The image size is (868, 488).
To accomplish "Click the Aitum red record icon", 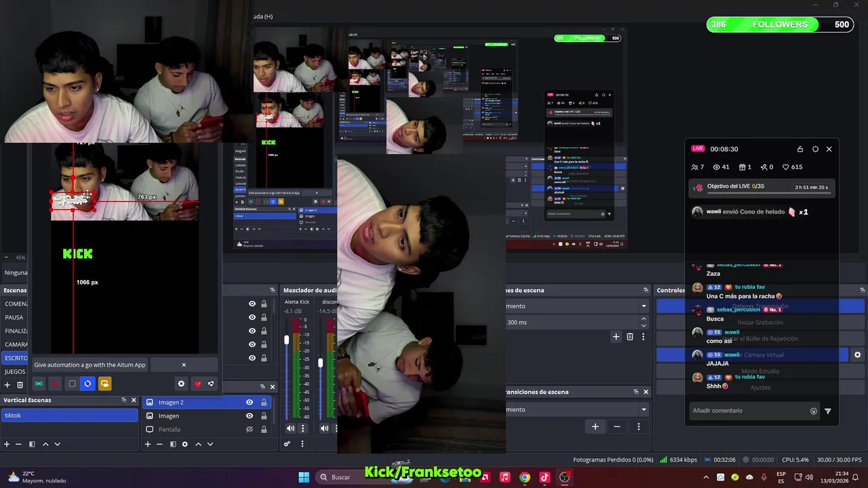I will [56, 384].
